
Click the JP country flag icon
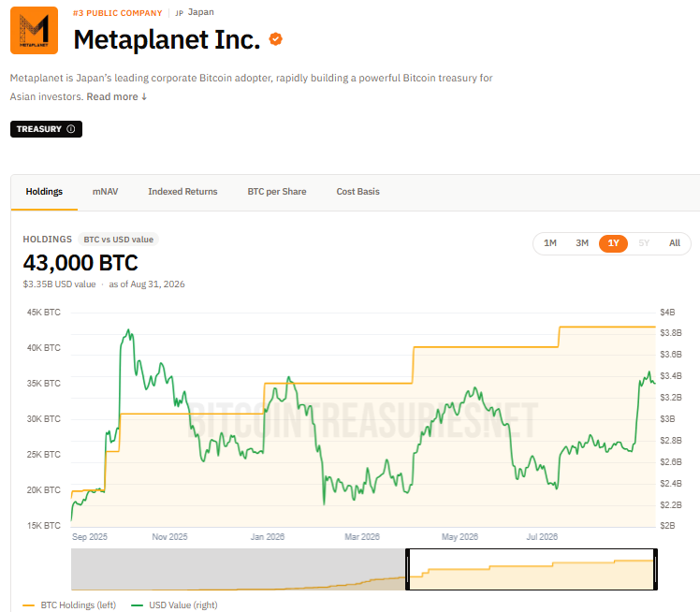coord(179,13)
